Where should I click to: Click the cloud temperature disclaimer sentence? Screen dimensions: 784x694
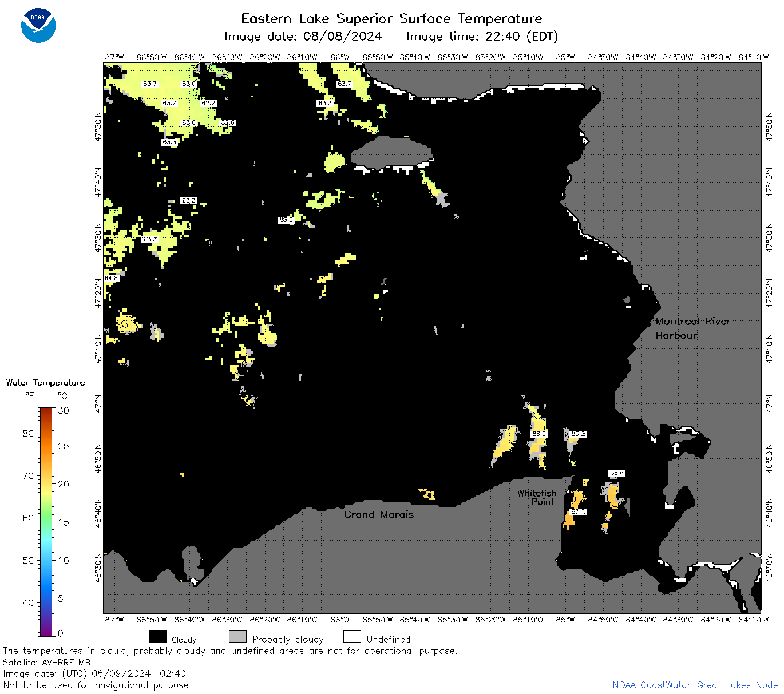click(230, 651)
